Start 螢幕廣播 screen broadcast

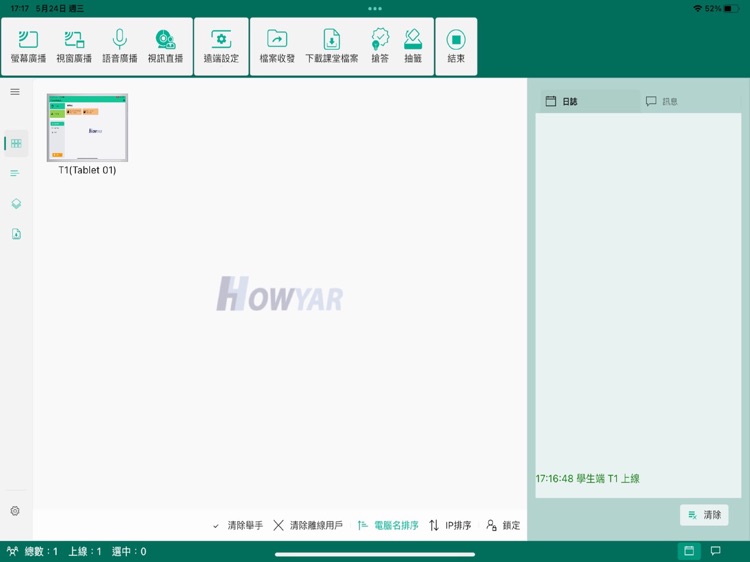pyautogui.click(x=28, y=46)
